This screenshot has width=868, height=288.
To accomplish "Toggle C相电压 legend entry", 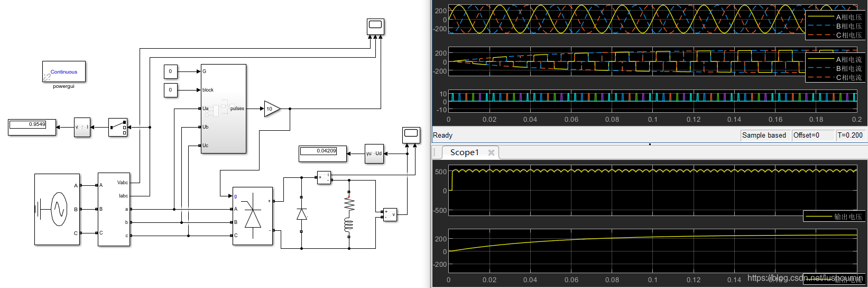I will coord(835,35).
